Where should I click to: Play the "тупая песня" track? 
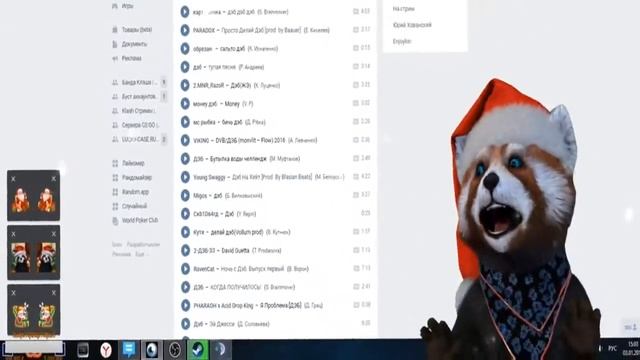click(x=185, y=67)
